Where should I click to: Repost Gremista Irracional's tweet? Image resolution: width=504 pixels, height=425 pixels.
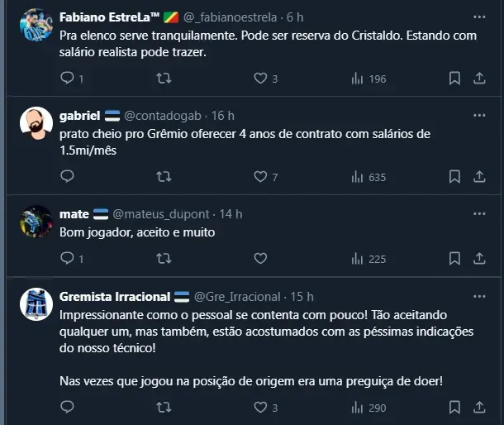(164, 408)
